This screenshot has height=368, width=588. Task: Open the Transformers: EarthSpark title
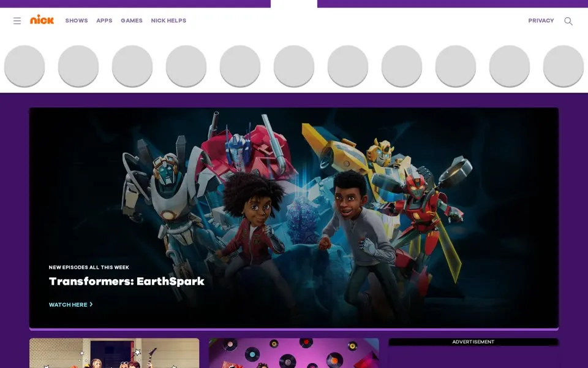point(126,282)
